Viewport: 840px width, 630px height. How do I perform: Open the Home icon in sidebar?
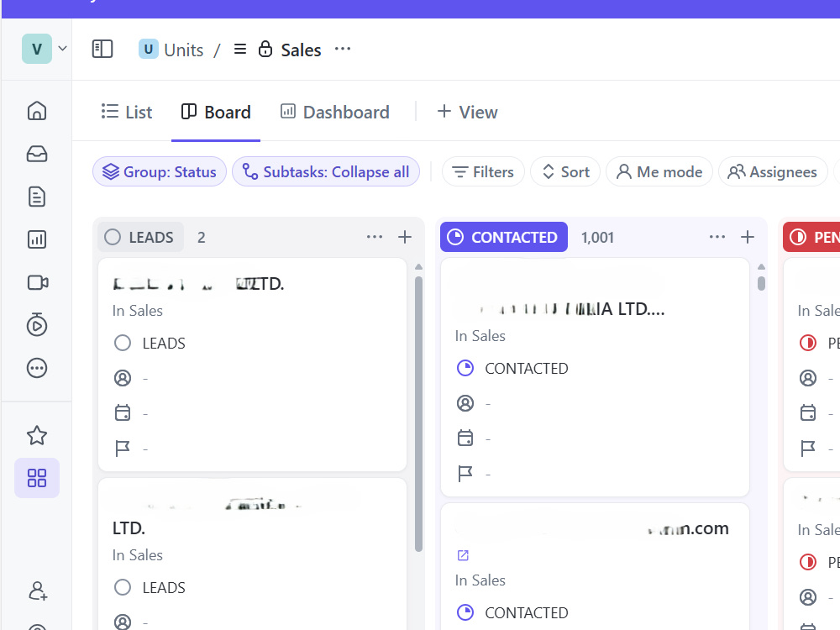click(37, 111)
